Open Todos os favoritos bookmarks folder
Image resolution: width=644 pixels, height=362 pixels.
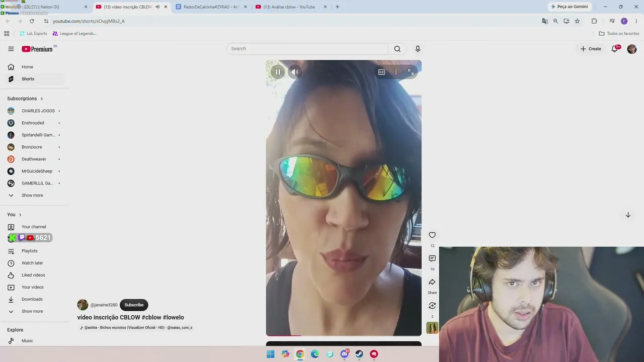click(x=619, y=34)
